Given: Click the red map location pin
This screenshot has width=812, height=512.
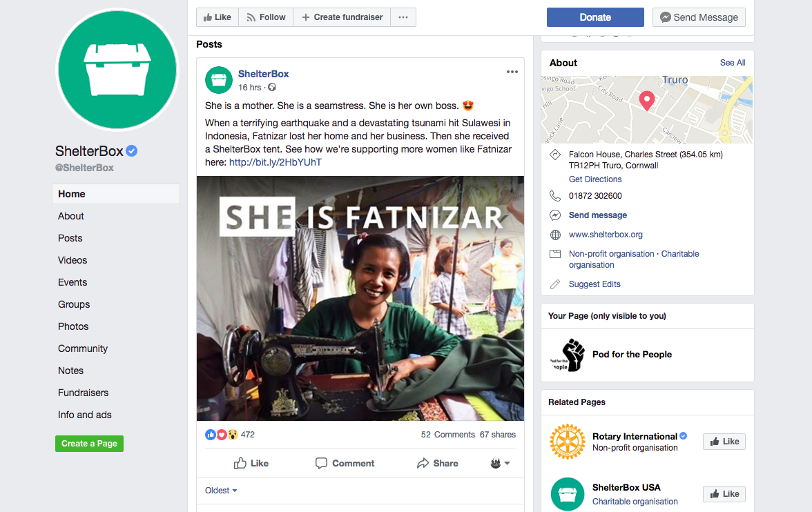Looking at the screenshot, I should tap(647, 101).
